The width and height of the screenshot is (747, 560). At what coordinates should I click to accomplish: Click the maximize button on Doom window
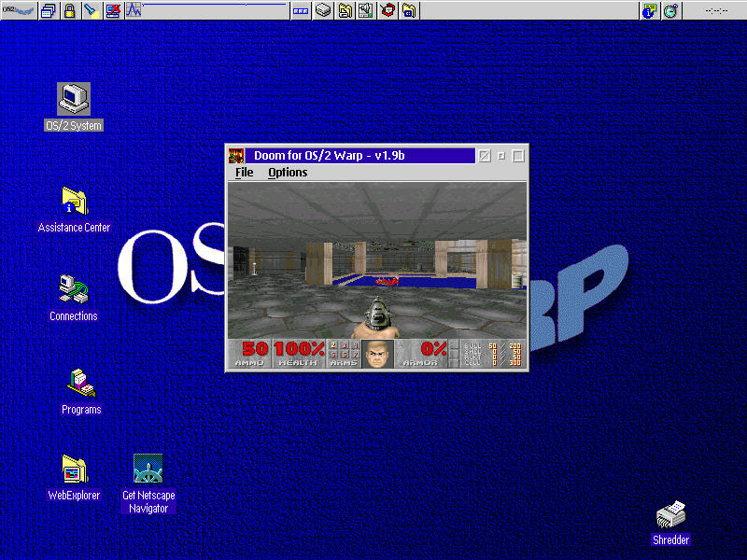tap(518, 156)
